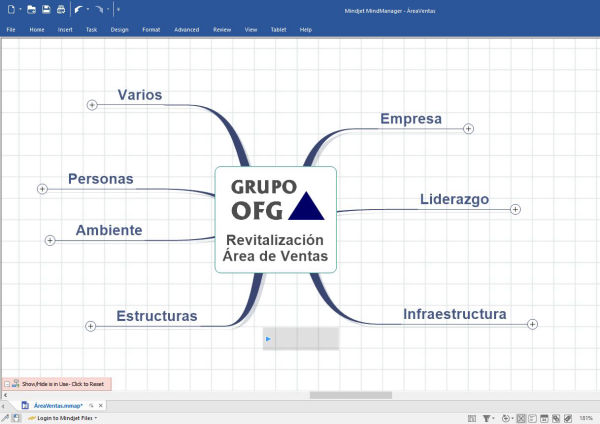The height and width of the screenshot is (424, 600).
Task: Click the blue play arrow in gray box
Action: (x=268, y=339)
